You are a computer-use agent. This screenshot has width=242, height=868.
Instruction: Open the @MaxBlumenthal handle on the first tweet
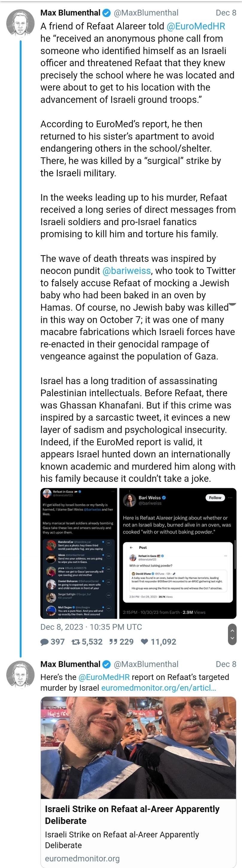(146, 13)
